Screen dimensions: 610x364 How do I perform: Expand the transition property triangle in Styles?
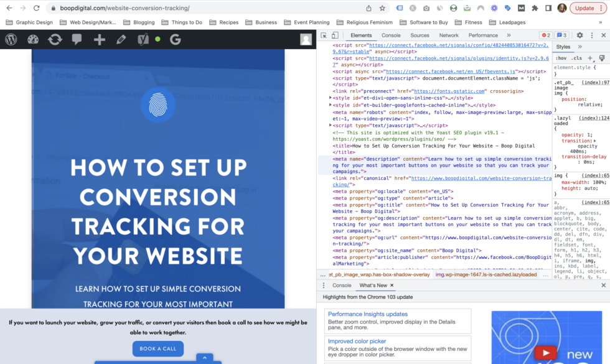coord(594,141)
